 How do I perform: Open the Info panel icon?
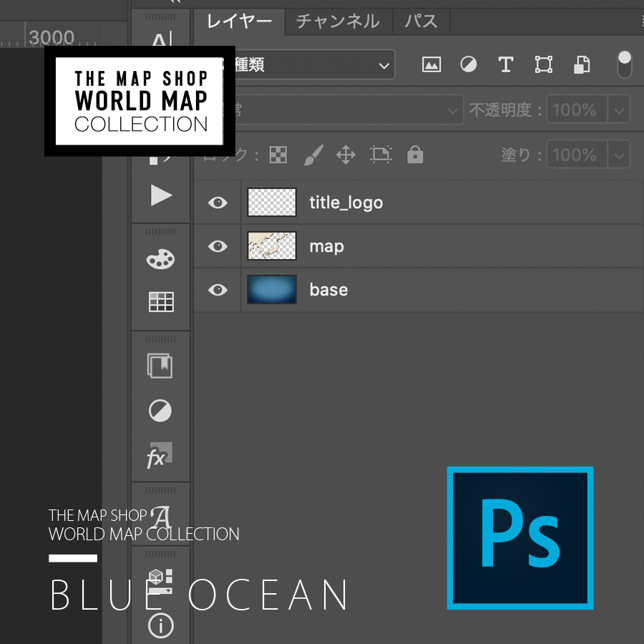point(160,626)
